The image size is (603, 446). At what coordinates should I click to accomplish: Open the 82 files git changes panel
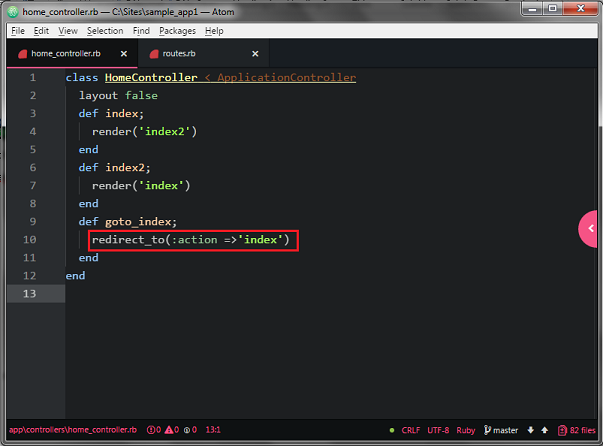point(576,430)
